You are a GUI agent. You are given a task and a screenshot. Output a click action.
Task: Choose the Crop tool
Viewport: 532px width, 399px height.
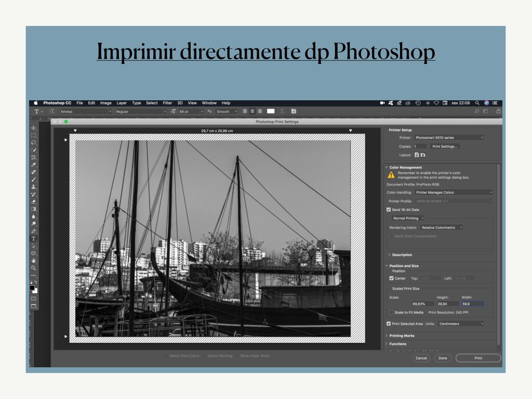tap(34, 157)
